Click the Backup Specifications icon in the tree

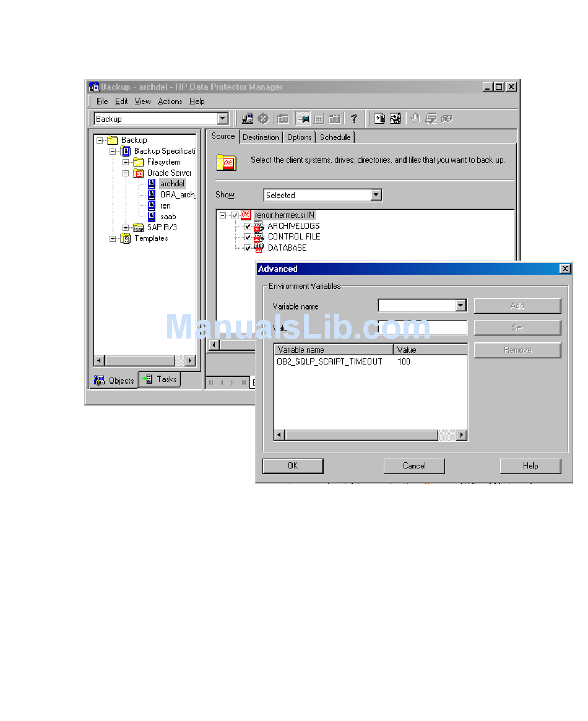click(125, 151)
